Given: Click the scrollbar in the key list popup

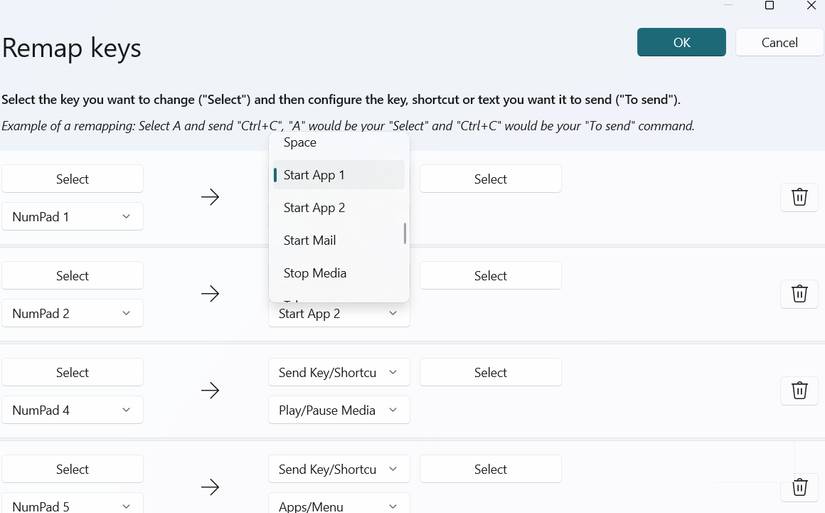Looking at the screenshot, I should [405, 233].
